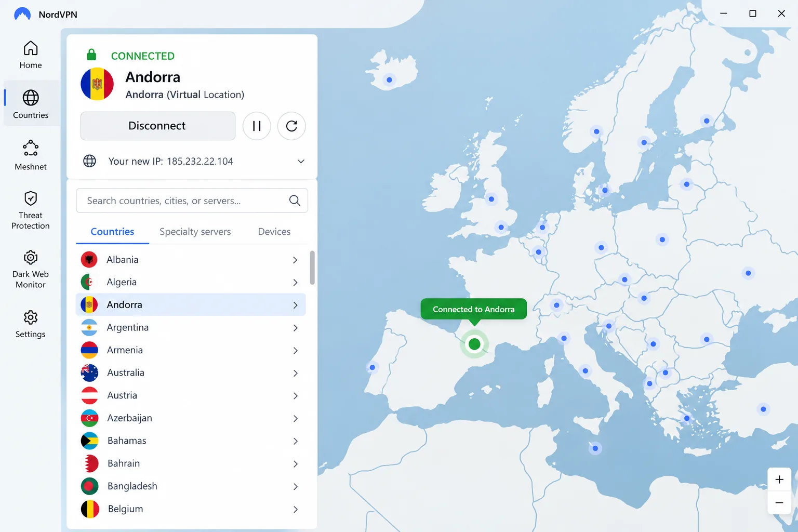798x532 pixels.
Task: Expand Andorra server options chevron
Action: (295, 305)
